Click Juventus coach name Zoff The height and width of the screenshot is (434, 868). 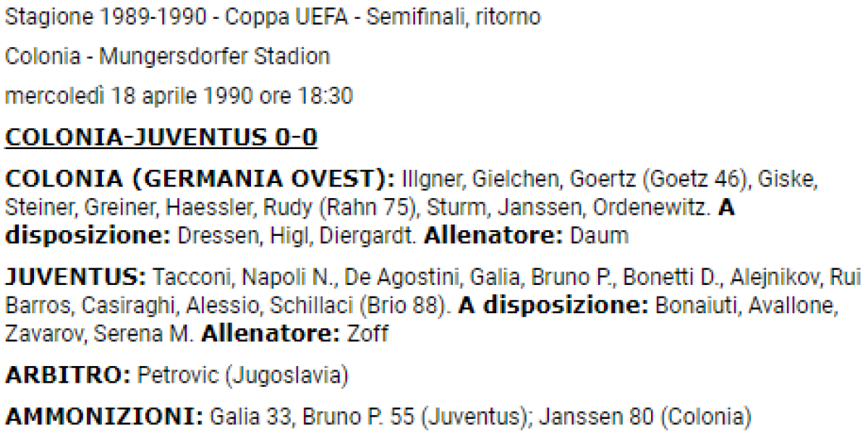[x=367, y=333]
